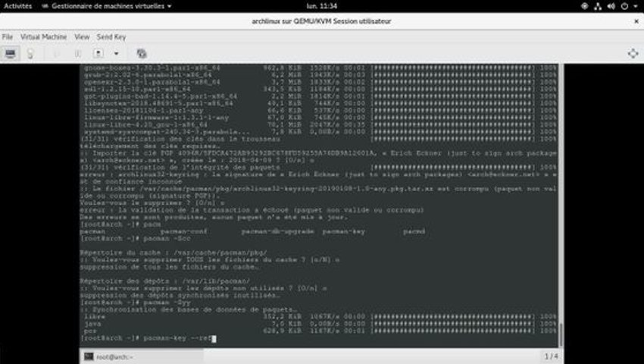Click 'Répertoire des dépôts : /var/lib/pacman/' line
This screenshot has height=364, width=644.
[164, 281]
